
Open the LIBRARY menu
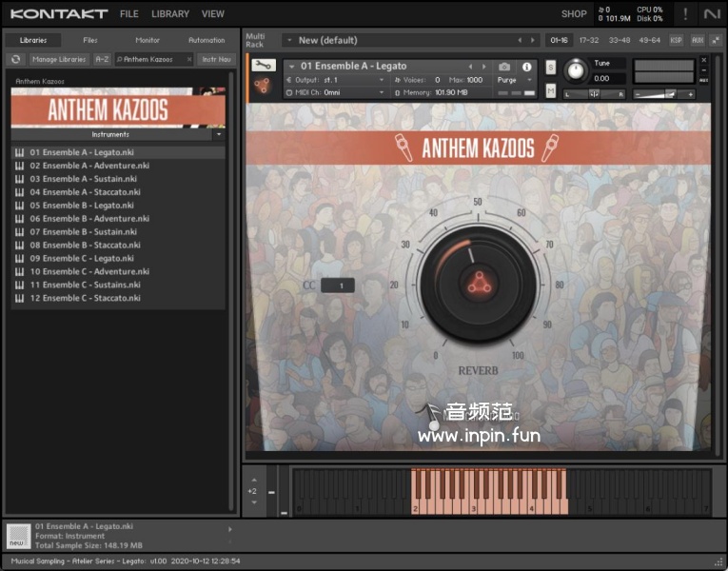point(169,14)
